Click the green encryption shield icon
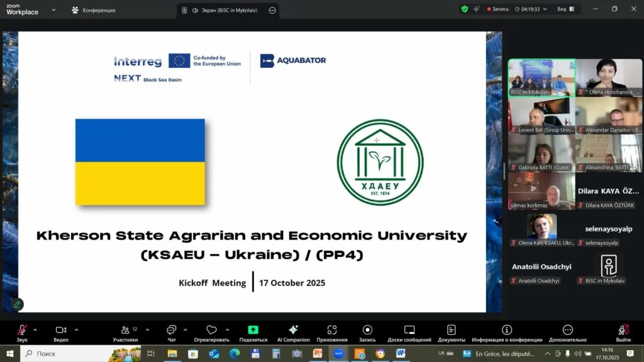The width and height of the screenshot is (644, 362). tap(465, 9)
